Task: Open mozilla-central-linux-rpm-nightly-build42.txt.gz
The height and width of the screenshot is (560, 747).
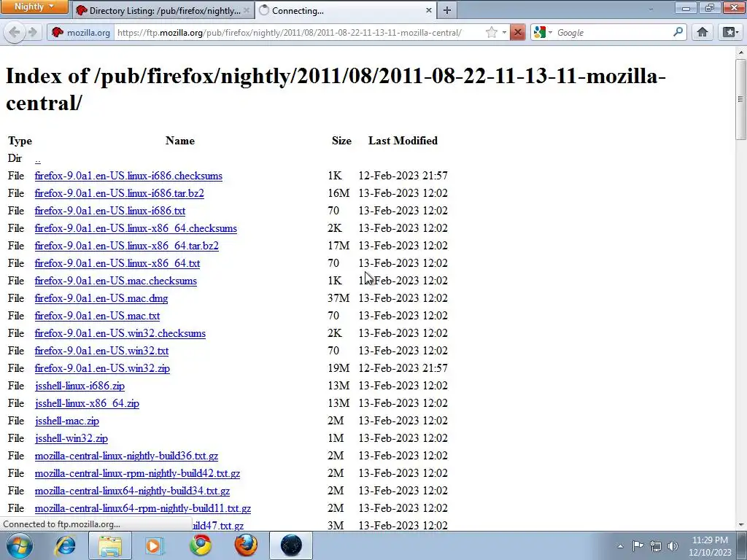Action: click(137, 473)
